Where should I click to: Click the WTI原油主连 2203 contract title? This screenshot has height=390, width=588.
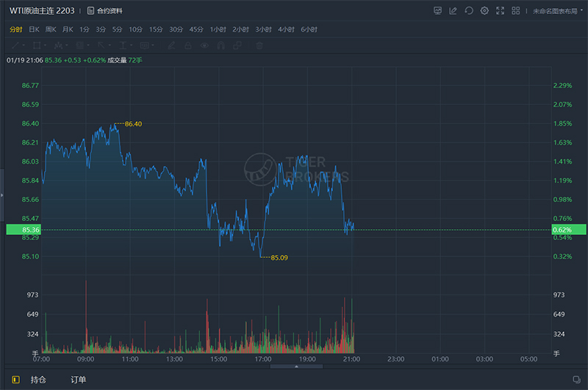pos(42,11)
